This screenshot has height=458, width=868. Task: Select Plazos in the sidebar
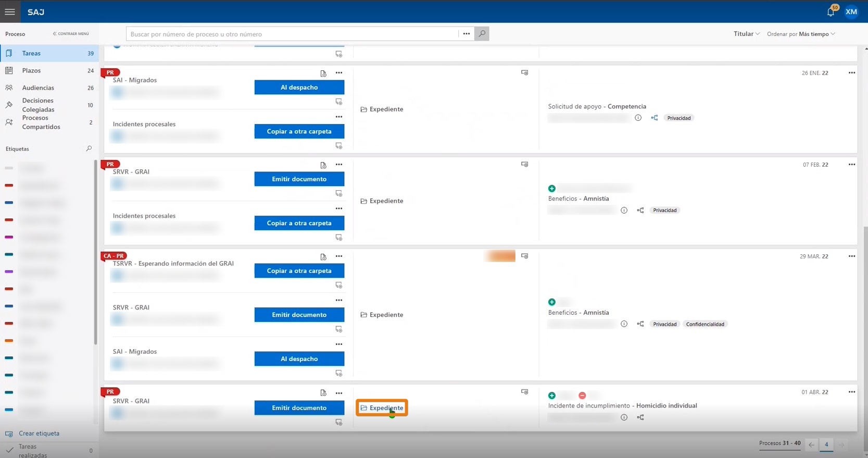[31, 70]
